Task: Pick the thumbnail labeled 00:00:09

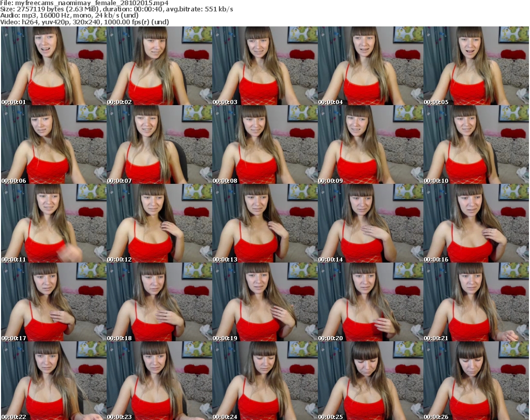Action: (x=371, y=144)
